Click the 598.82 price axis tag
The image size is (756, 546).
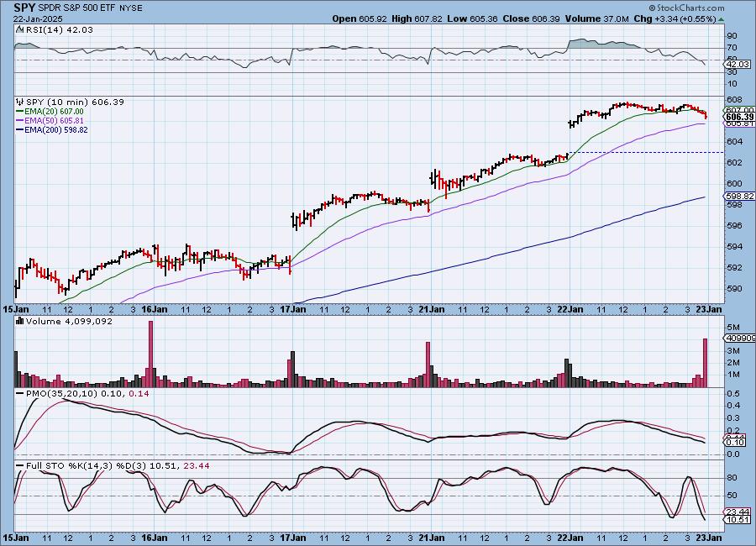click(x=739, y=196)
